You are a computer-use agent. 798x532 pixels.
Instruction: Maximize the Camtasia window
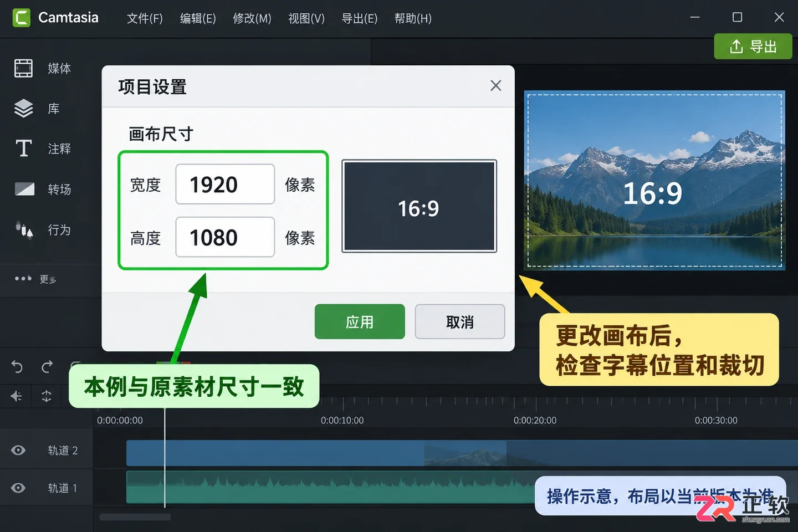coord(737,18)
